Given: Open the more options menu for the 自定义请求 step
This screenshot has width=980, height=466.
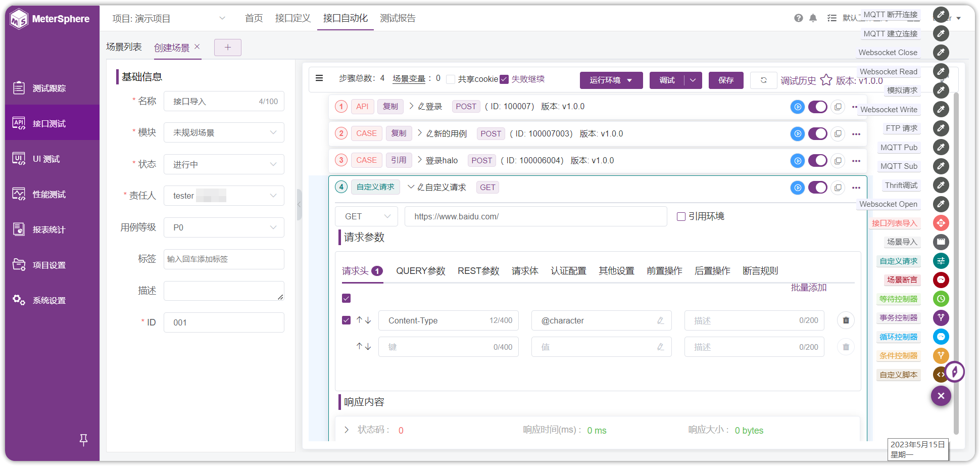Looking at the screenshot, I should [x=856, y=188].
